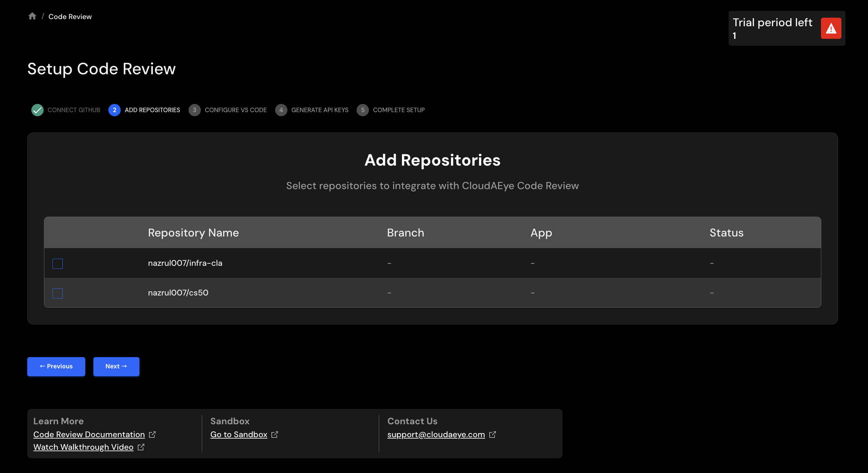Select step 2 circle icon

pos(115,110)
